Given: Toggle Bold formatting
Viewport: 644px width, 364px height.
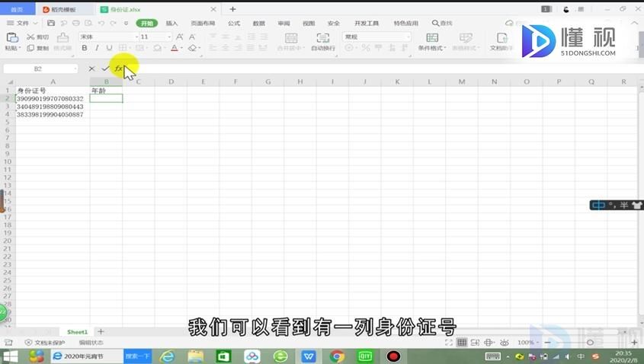Looking at the screenshot, I should point(84,48).
